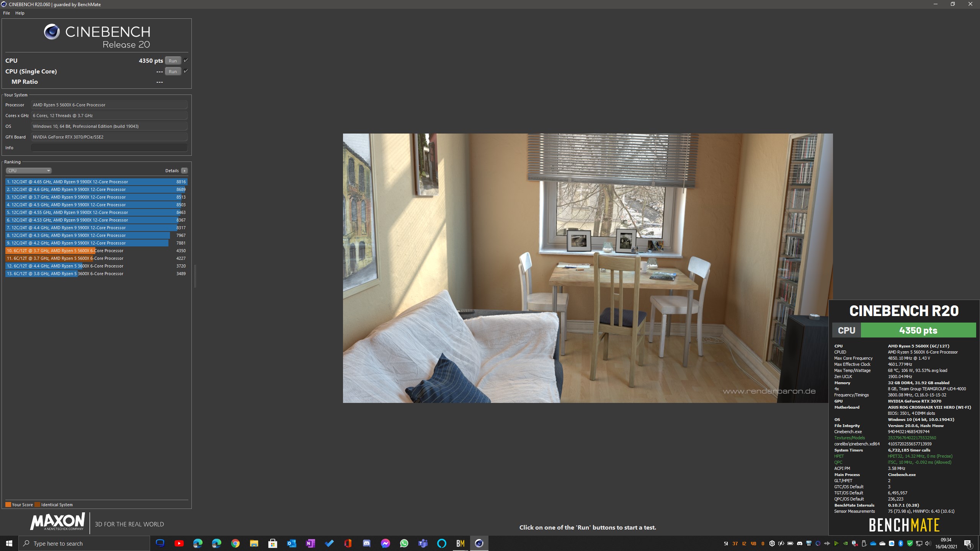
Task: Click the green shield security tray icon
Action: tap(910, 543)
